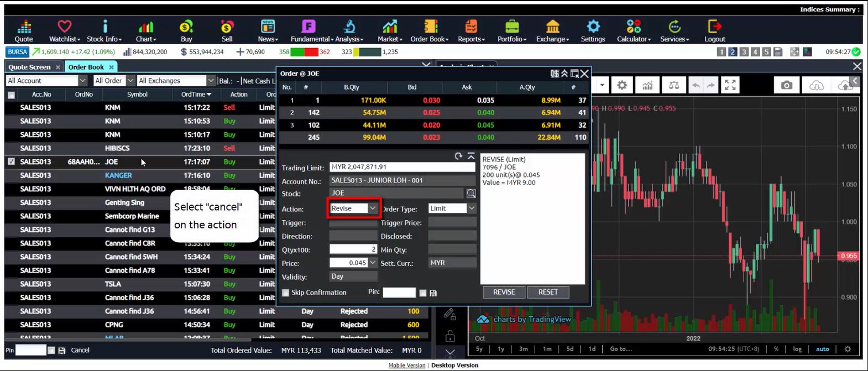Click the Qtyx100 input field
The width and height of the screenshot is (868, 371).
[354, 249]
